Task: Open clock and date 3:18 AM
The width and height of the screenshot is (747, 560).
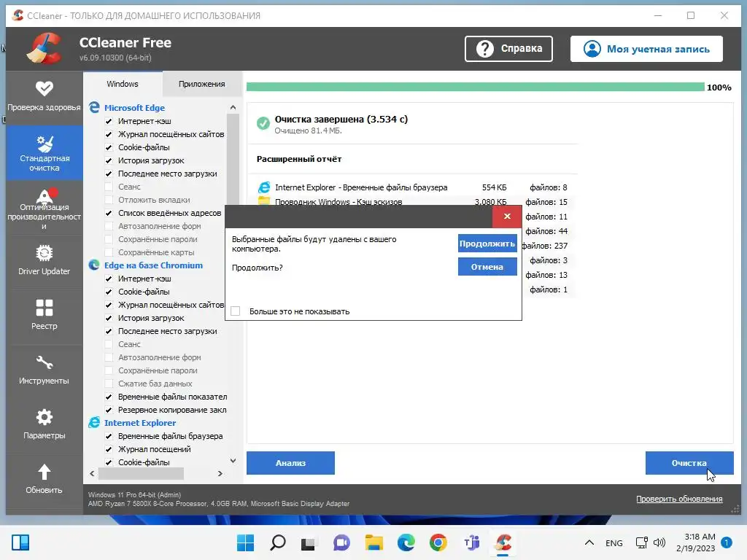Action: point(696,542)
